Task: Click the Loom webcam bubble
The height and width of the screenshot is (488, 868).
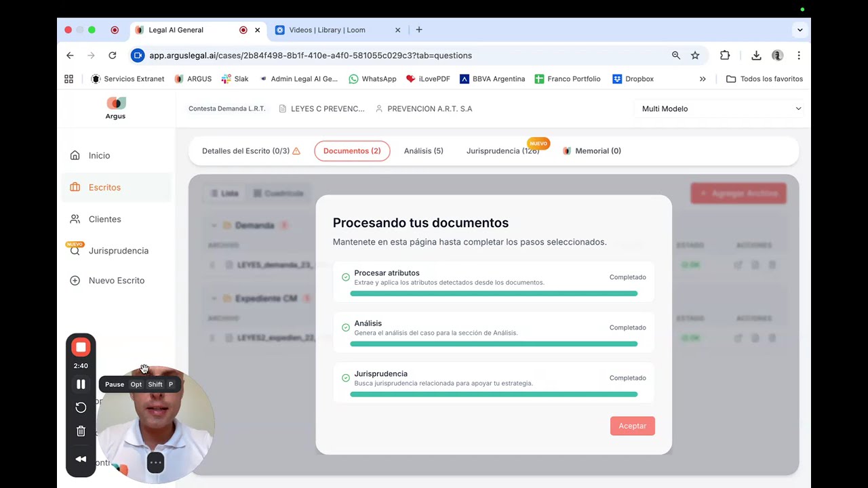Action: (x=155, y=425)
